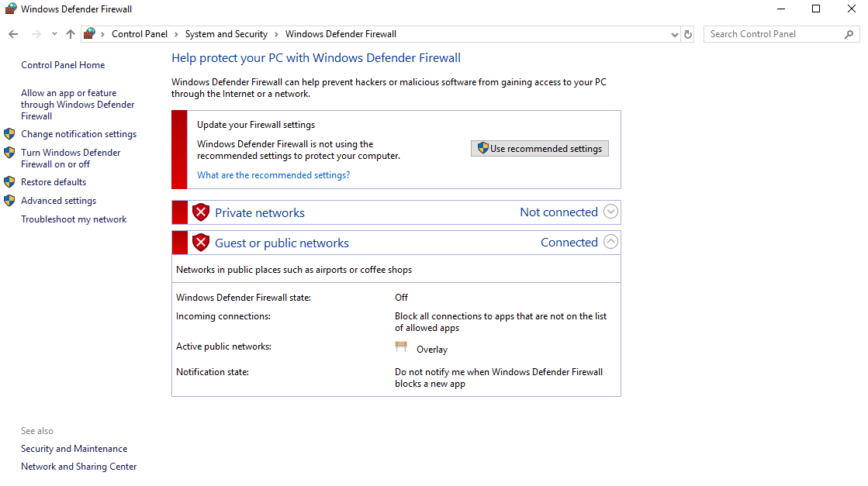Click shield icon beside Change notification settings
This screenshot has width=868, height=486.
(x=9, y=134)
